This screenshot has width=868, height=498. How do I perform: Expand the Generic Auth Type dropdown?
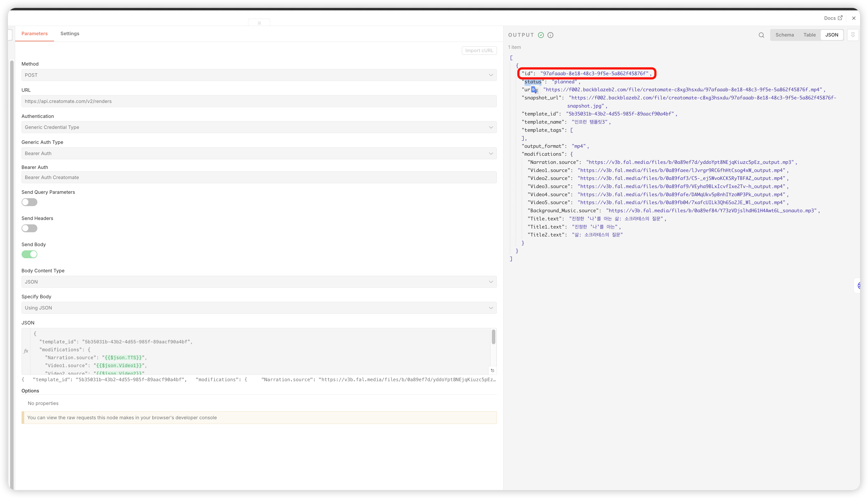(x=259, y=153)
